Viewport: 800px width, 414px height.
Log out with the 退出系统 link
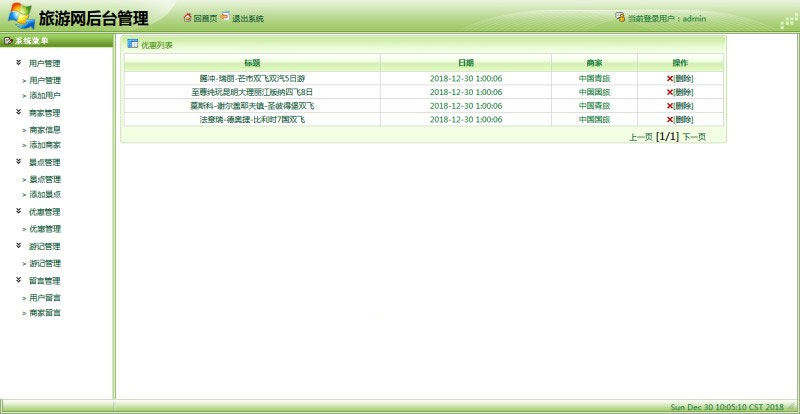[x=248, y=18]
